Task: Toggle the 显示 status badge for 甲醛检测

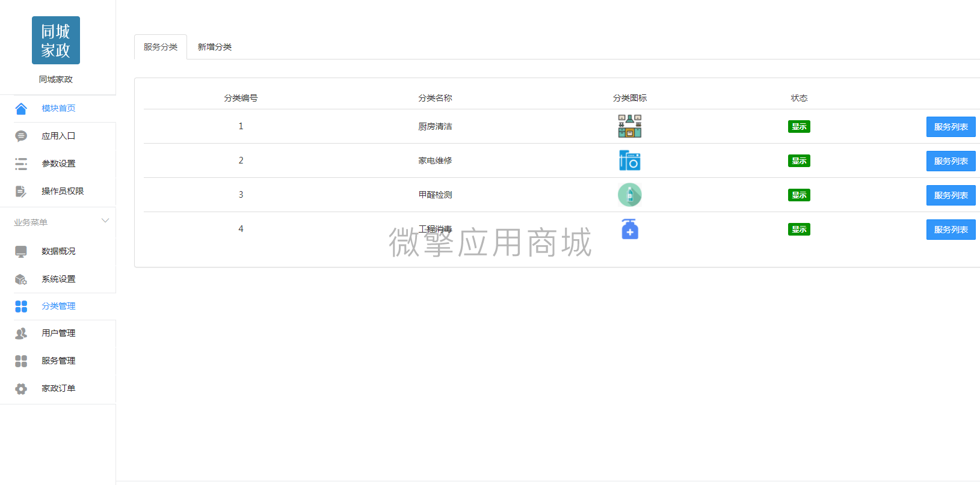Action: (799, 195)
